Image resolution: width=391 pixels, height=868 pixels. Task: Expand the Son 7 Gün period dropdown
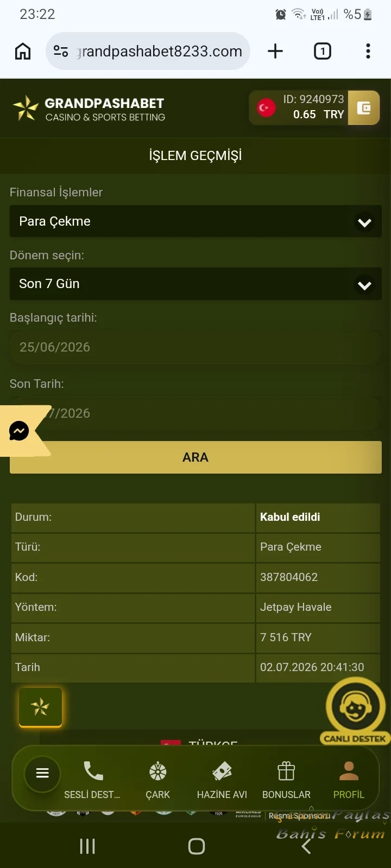(x=195, y=284)
